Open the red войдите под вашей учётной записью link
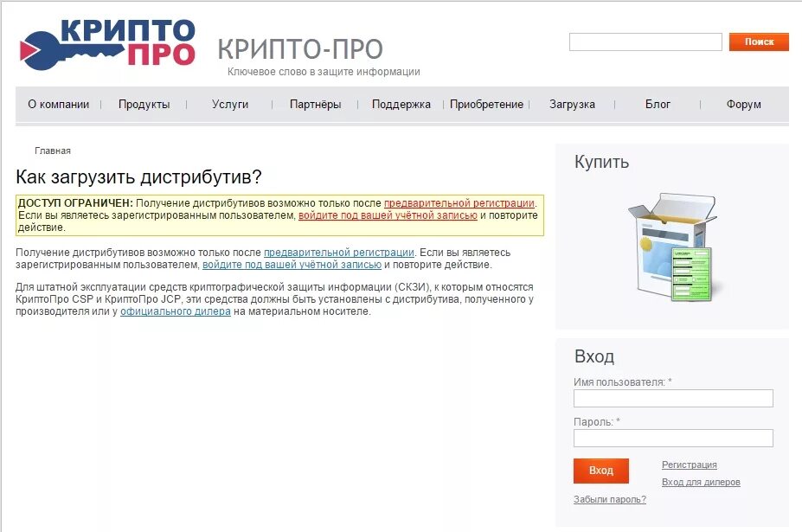Screen dimensions: 802x532 point(388,215)
